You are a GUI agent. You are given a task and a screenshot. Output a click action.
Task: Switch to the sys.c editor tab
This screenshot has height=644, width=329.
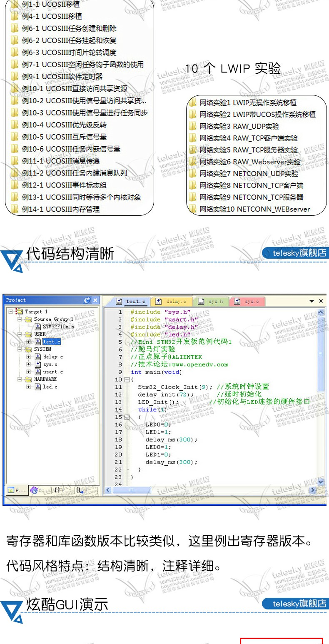click(x=248, y=302)
